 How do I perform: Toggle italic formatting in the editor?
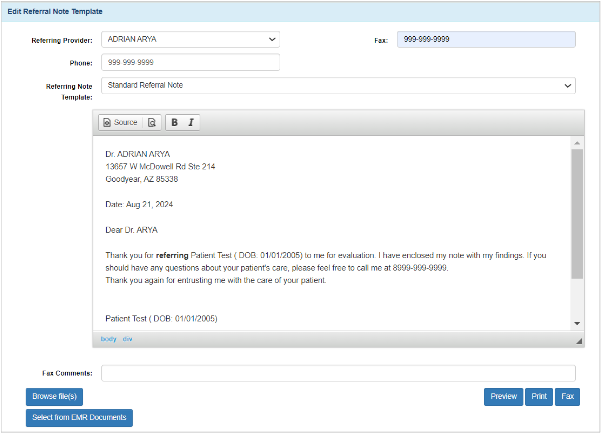tap(191, 122)
